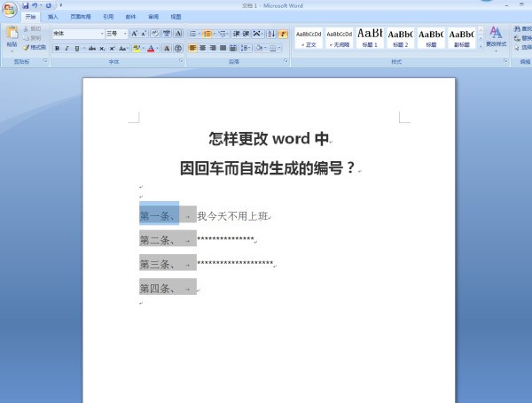Apply the 副标题 style
The height and width of the screenshot is (403, 532).
(462, 38)
